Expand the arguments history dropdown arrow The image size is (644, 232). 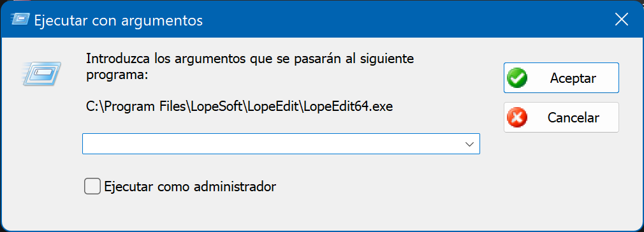469,144
